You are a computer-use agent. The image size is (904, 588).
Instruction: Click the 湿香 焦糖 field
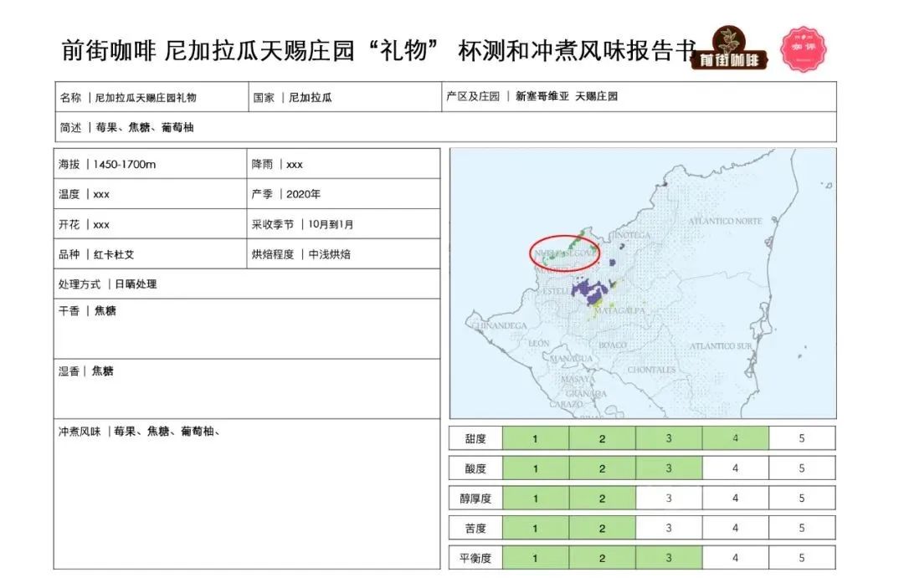(247, 389)
